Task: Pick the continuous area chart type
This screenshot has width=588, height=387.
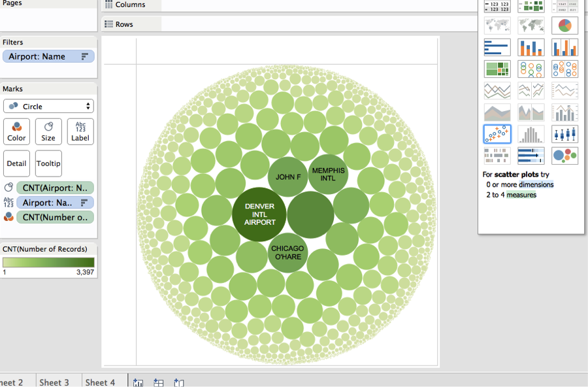Action: tap(497, 112)
